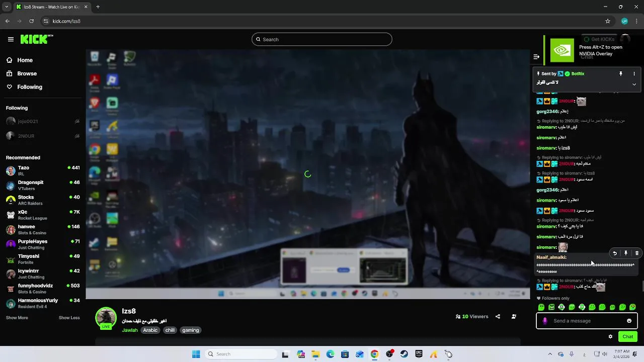Viewport: 644px width, 362px height.
Task: Open File Explorer from taskbar
Action: coord(315,354)
